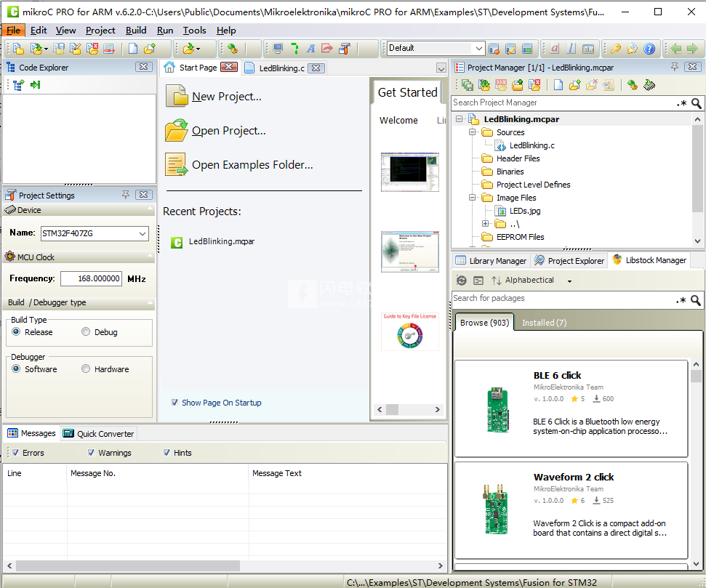Click the Add File To Project icon in Project Manager
The image size is (706, 588).
coord(575,84)
